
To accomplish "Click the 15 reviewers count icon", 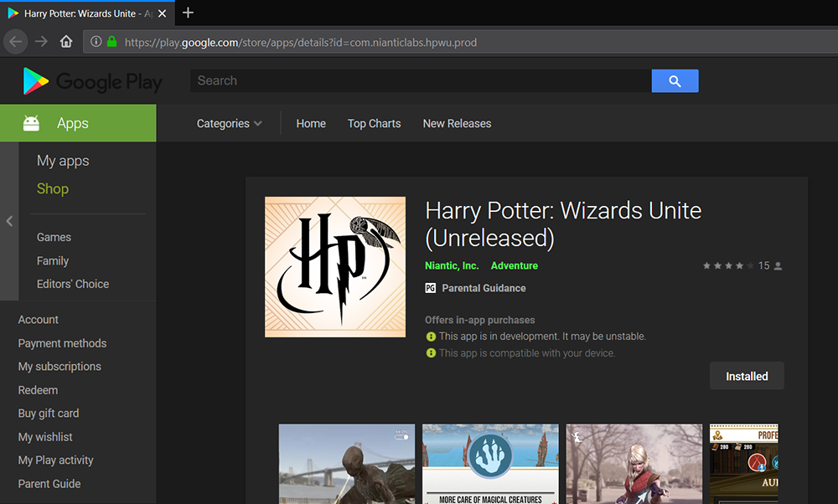I will [x=779, y=266].
